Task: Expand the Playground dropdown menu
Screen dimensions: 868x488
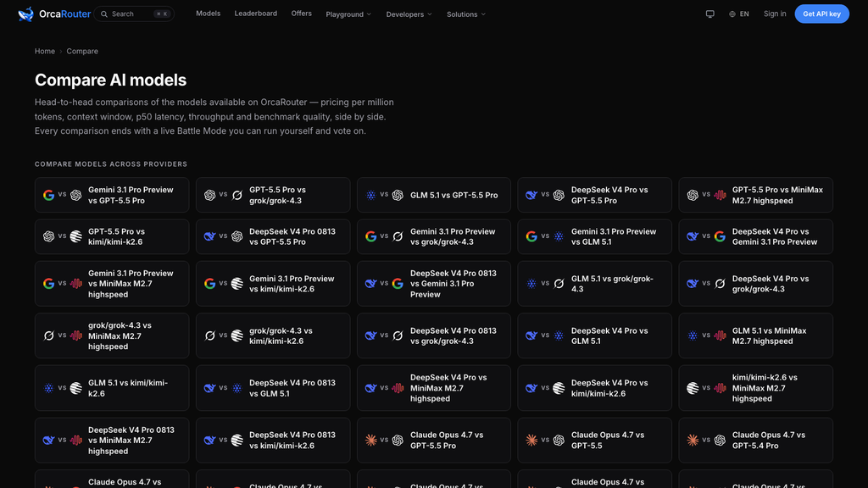Action: click(x=348, y=14)
